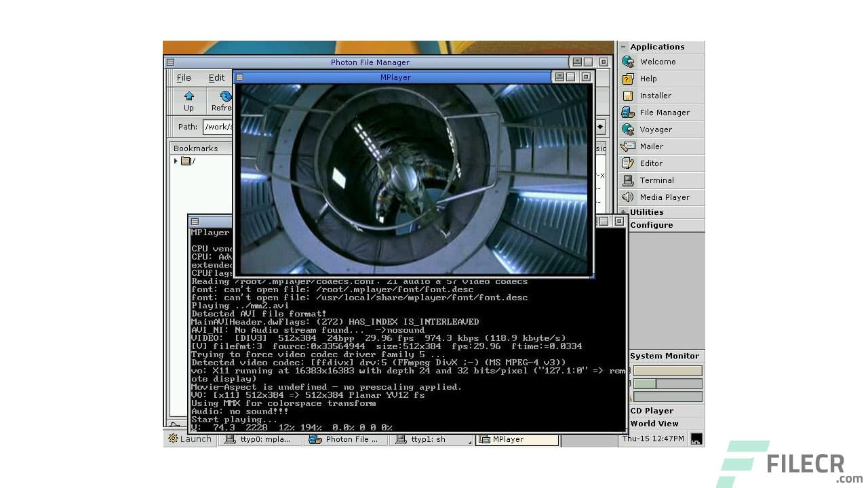Expand the root folder in Bookmarks

point(176,161)
